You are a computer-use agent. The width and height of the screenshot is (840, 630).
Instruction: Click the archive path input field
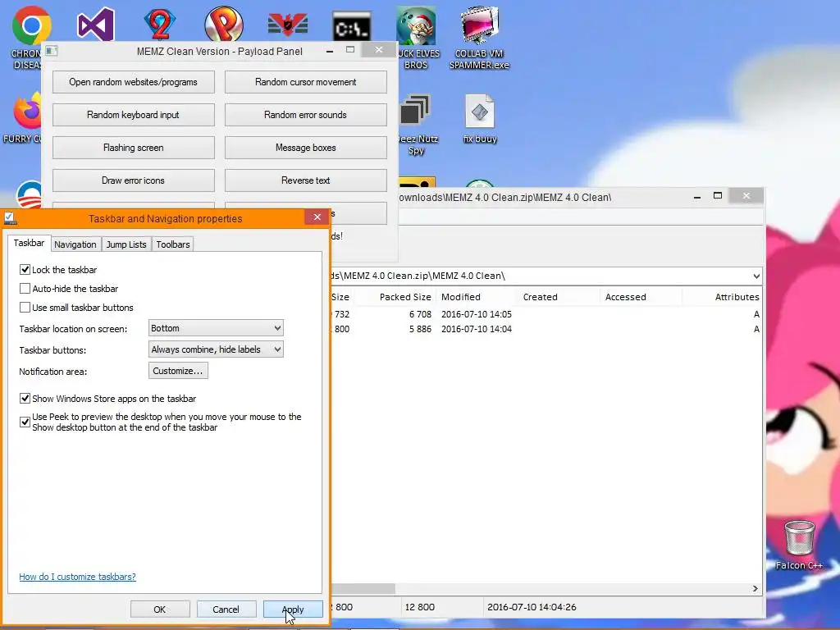click(541, 276)
